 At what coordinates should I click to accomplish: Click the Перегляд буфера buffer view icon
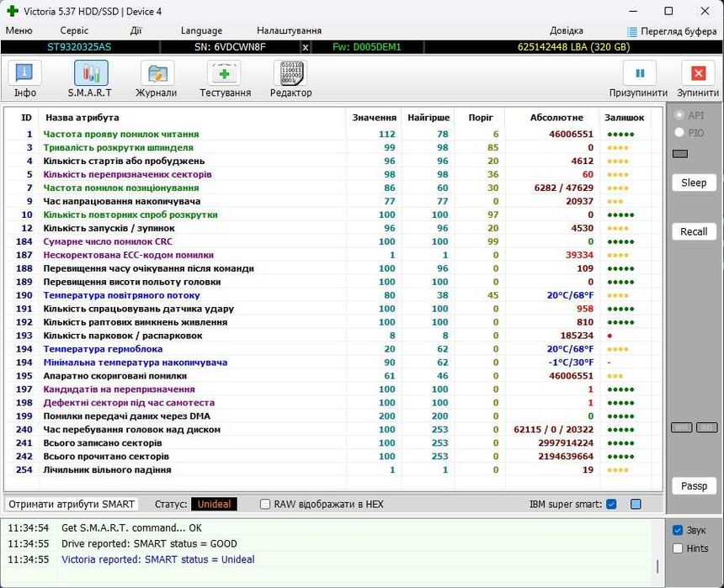pos(631,31)
